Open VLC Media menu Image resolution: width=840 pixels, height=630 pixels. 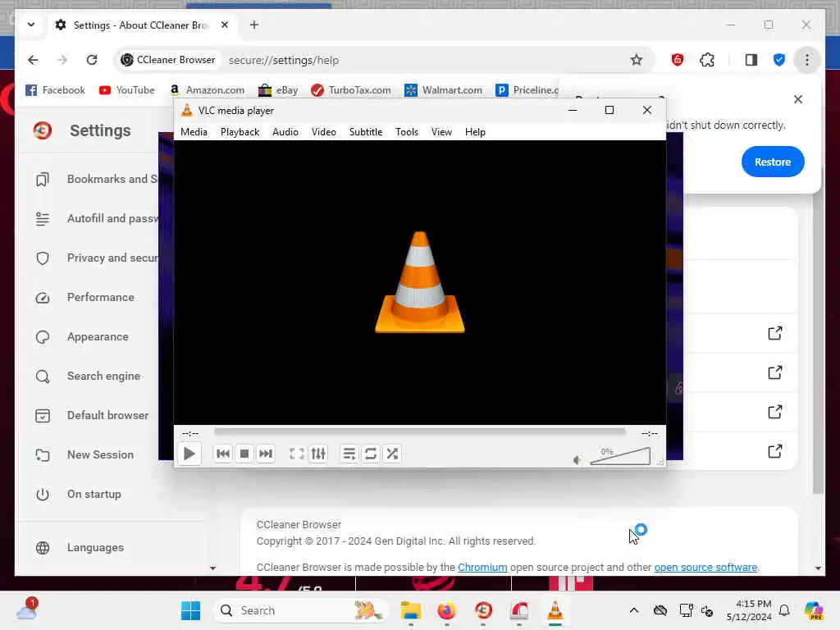[x=194, y=132]
